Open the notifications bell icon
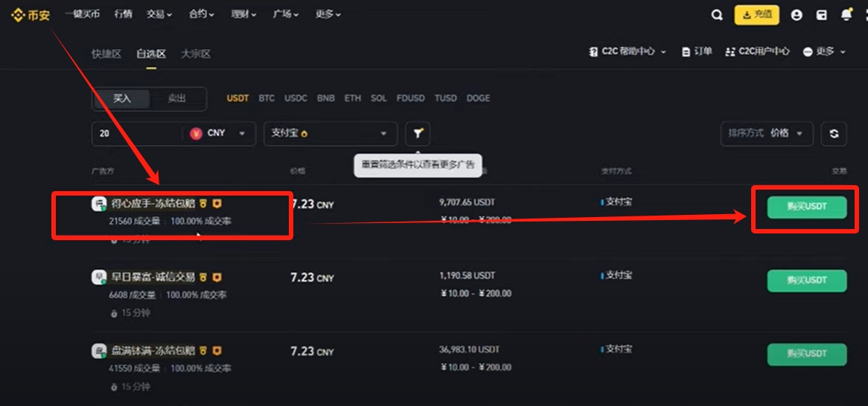The image size is (868, 406). click(x=846, y=15)
